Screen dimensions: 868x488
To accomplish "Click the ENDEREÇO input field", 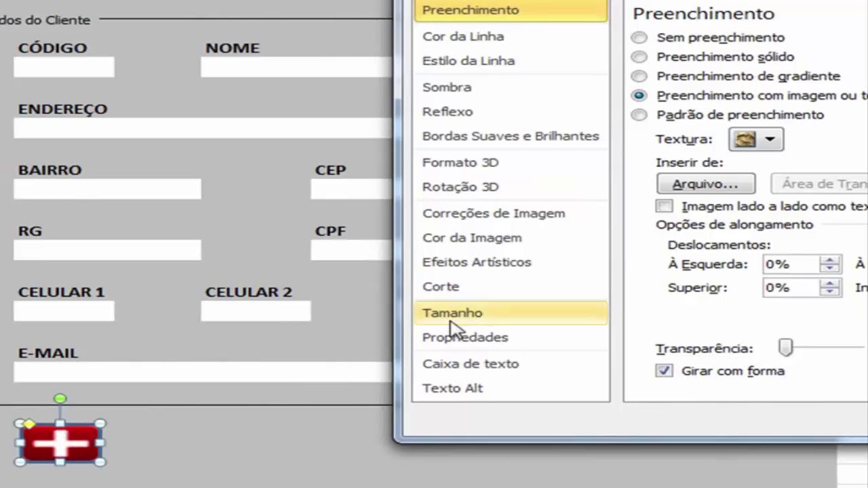I will click(203, 128).
